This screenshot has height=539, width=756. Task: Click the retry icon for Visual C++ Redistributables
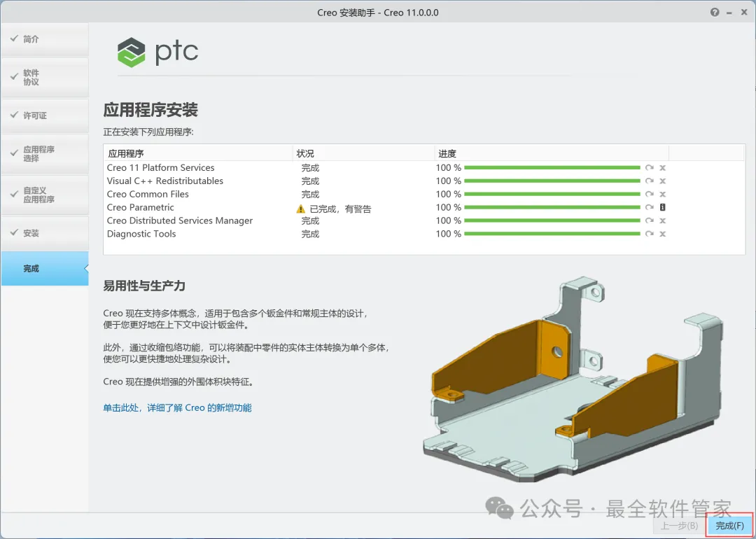point(650,181)
